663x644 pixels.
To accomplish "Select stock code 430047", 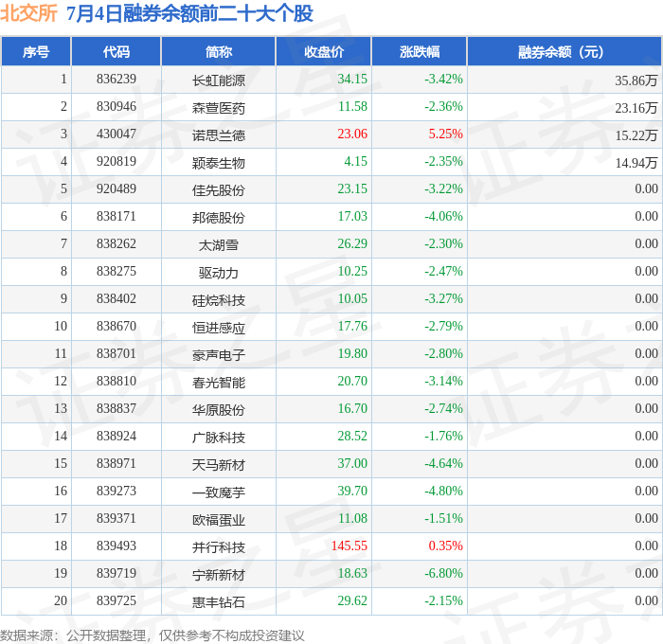I will point(116,134).
